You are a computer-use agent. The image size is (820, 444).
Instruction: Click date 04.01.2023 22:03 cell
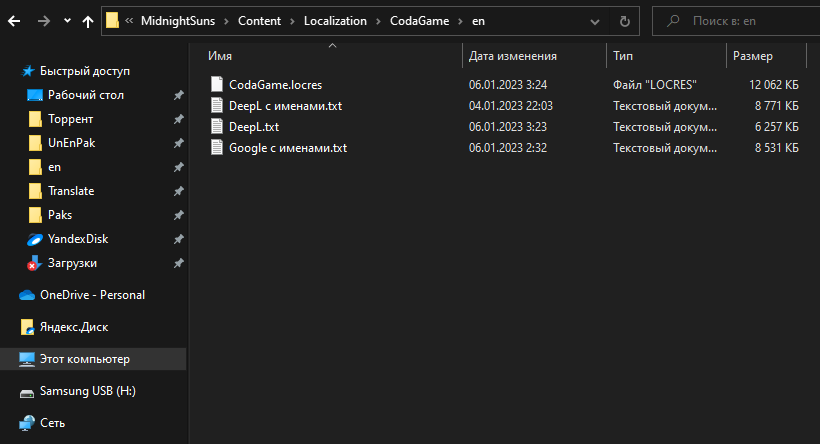[511, 106]
